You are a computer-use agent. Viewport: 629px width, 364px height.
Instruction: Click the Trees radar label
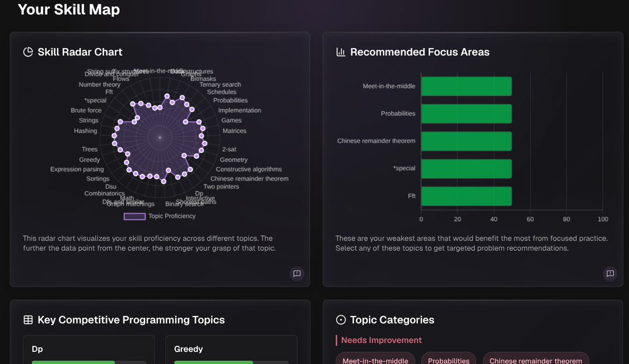pos(90,149)
